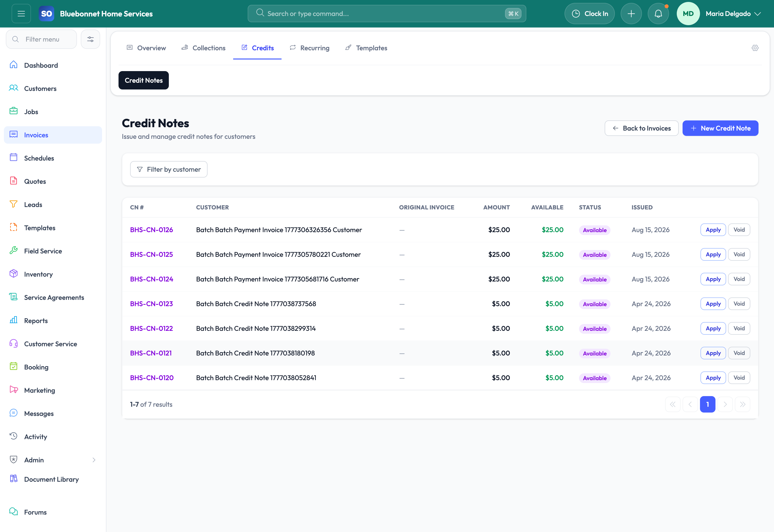Image resolution: width=774 pixels, height=532 pixels.
Task: Open sidebar Templates item
Action: (x=53, y=228)
